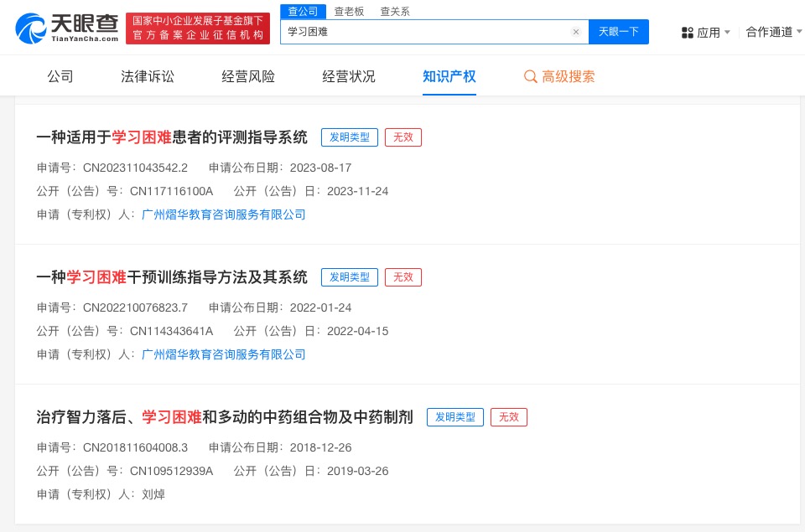Open the 应用 apps grid icon
Viewport: 805px width, 532px height.
pos(688,33)
